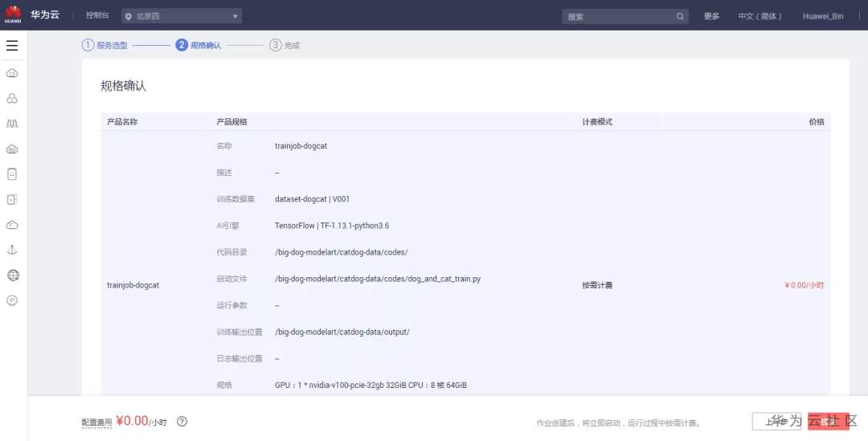The image size is (868, 441).
Task: Click the globe network sidebar icon
Action: 13,275
